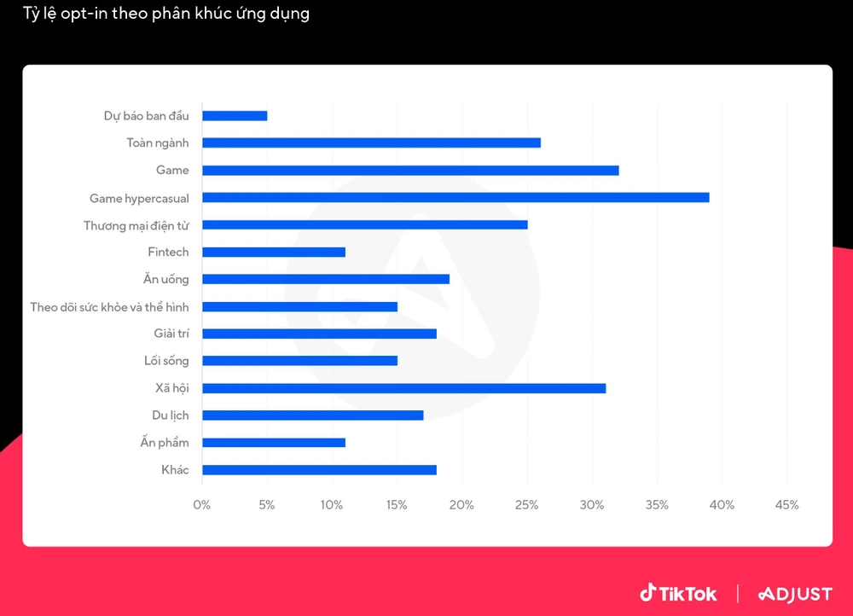This screenshot has width=853, height=616.
Task: Click the Du lịch bar
Action: click(312, 416)
